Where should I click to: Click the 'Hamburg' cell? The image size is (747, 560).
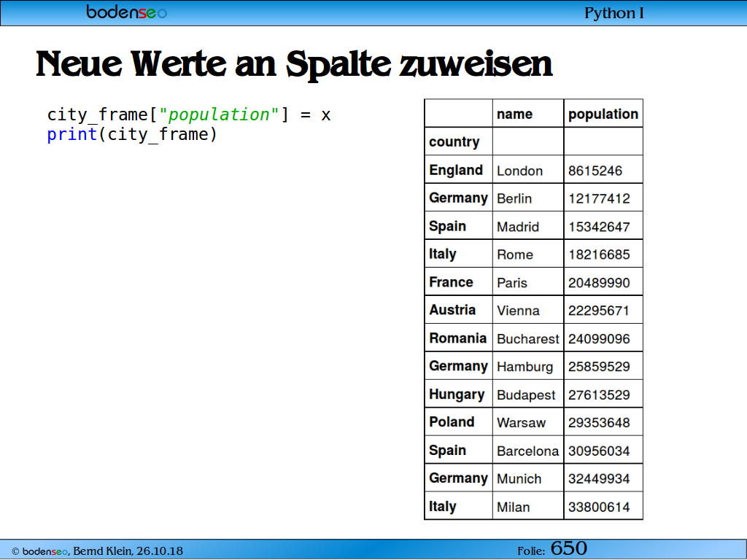coord(525,367)
